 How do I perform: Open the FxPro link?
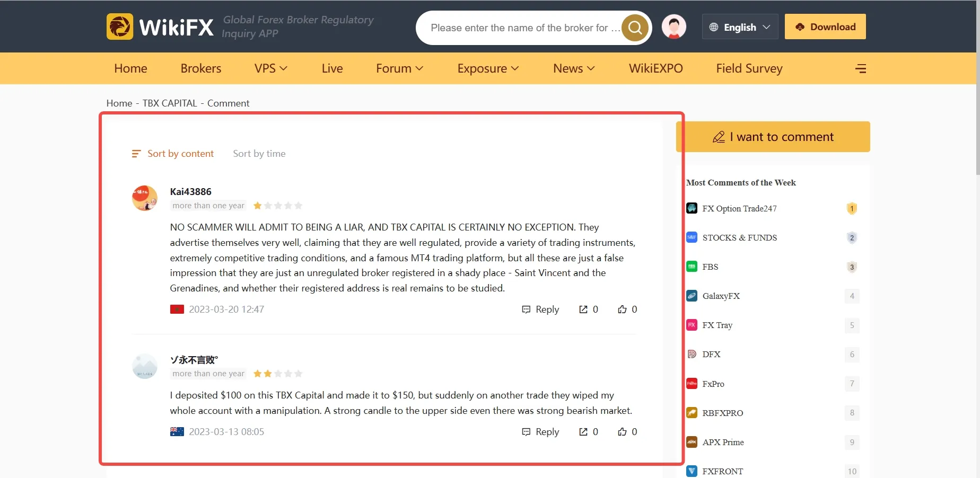click(x=713, y=384)
